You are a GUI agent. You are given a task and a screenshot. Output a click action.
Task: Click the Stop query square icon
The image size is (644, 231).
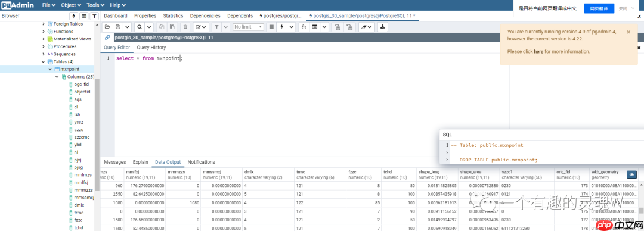point(271,27)
